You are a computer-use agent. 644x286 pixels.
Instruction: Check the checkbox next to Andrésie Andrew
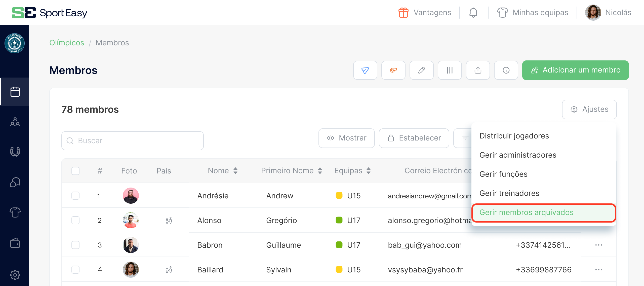75,195
